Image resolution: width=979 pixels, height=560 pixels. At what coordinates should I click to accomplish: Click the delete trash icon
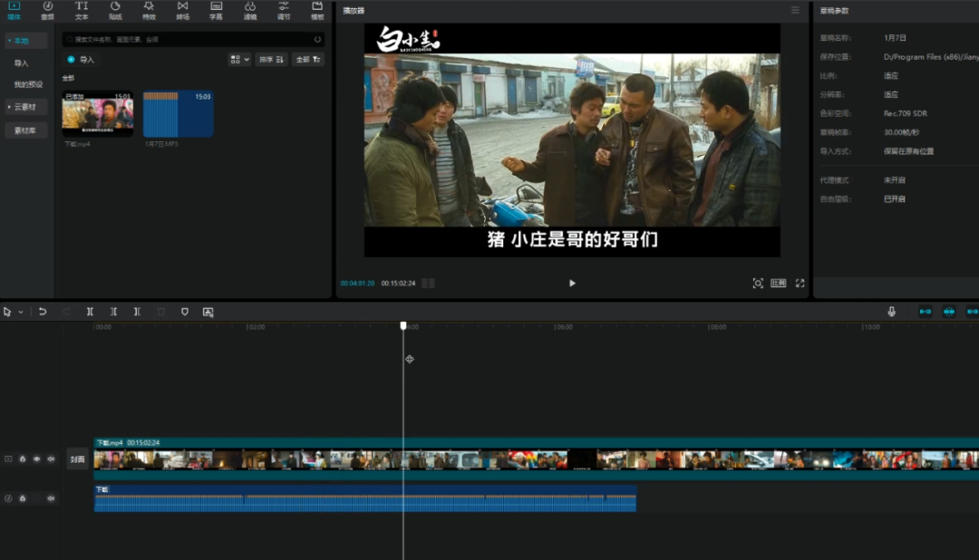point(161,312)
